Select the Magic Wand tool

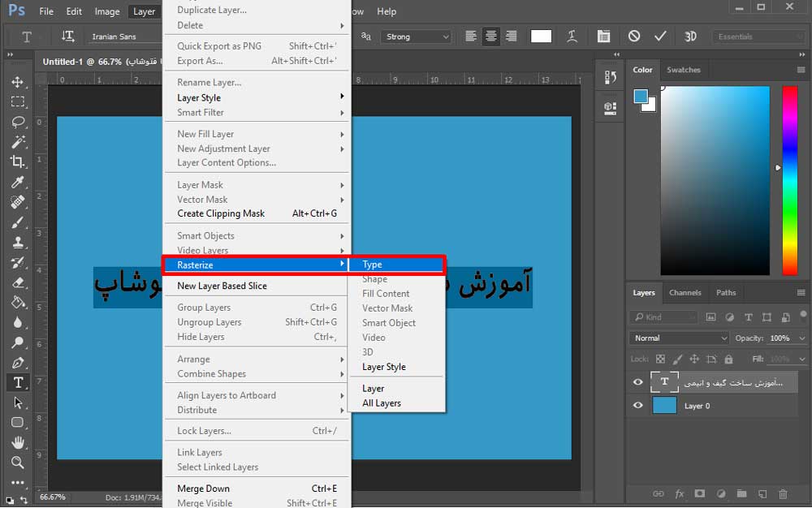pyautogui.click(x=18, y=142)
